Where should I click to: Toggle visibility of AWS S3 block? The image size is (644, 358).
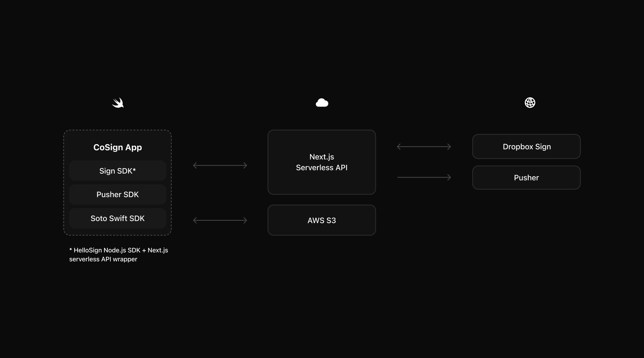[x=322, y=220]
